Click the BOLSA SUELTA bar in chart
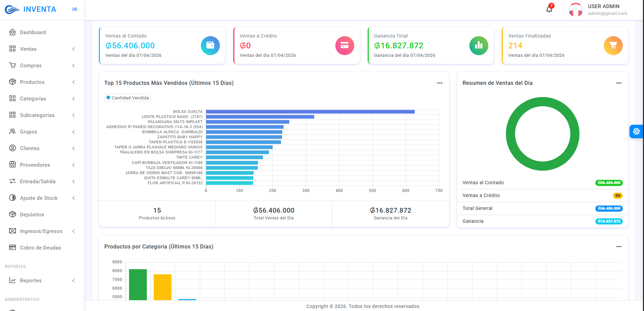This screenshot has height=311, width=644. 310,112
